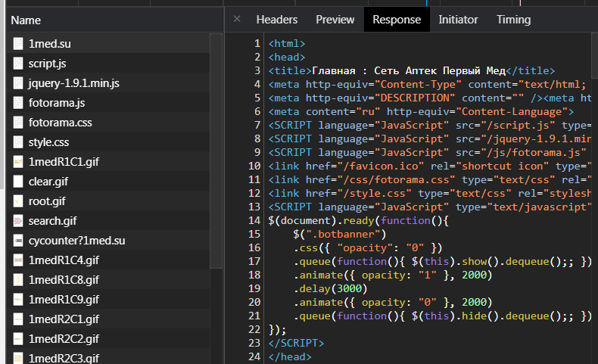Screen dimensions: 598x364
Task: Click the cycounter?1med.su request icon
Action: click(x=18, y=241)
